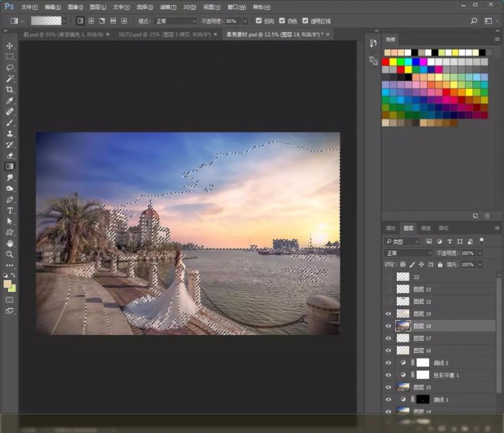Switch to the XIUTU.psd document tab
Viewport: 504px width, 433px height.
(164, 34)
